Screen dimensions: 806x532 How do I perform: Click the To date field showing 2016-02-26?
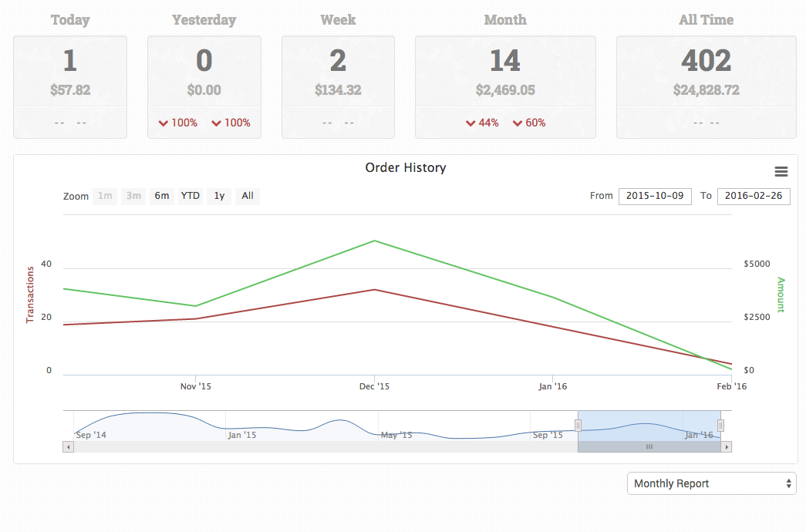[x=754, y=196]
